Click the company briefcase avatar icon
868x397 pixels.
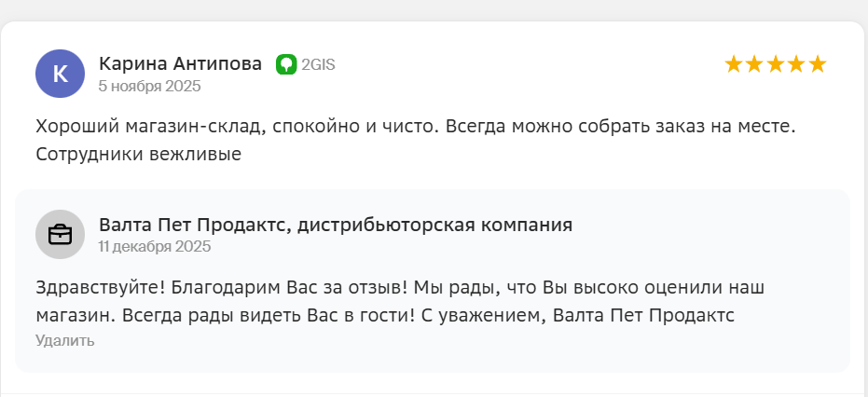tap(60, 234)
